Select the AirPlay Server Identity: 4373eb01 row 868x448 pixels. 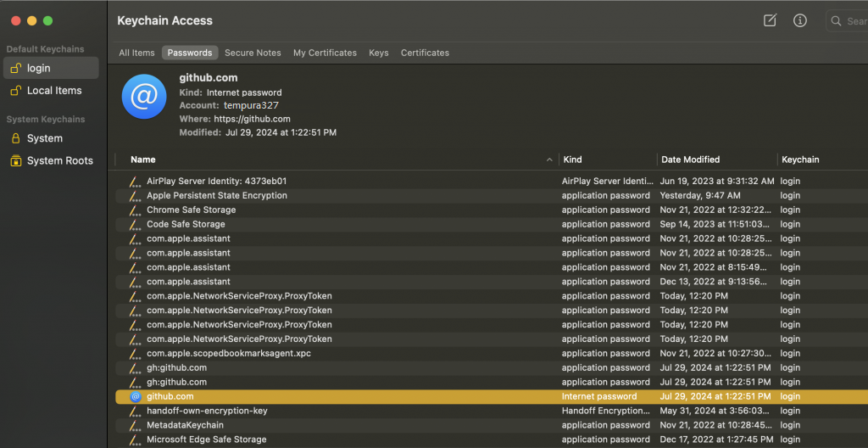point(492,182)
